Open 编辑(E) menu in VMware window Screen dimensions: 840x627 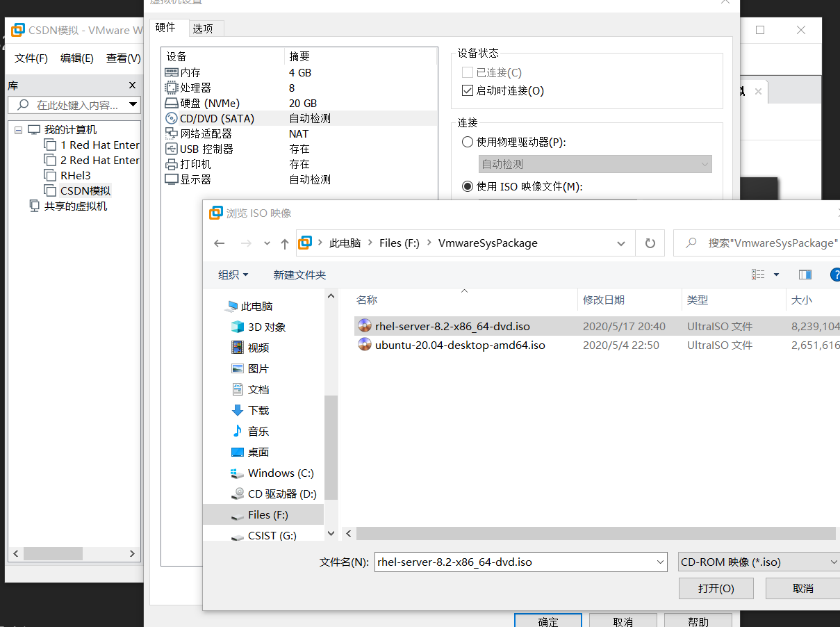77,58
